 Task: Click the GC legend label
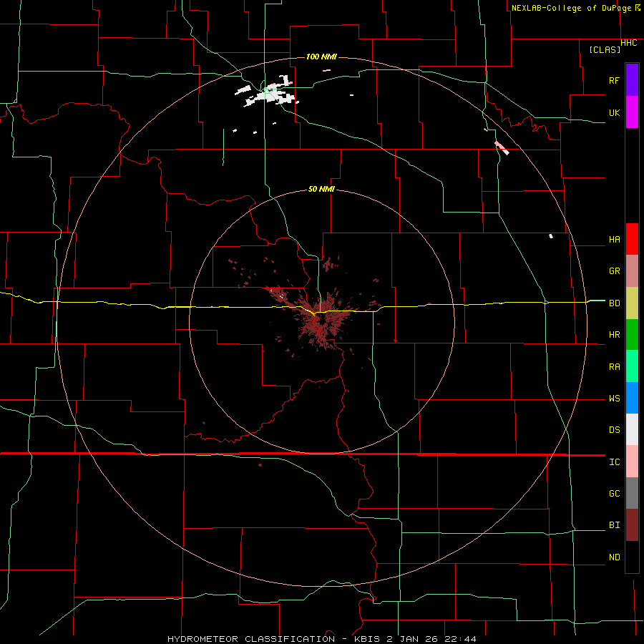tap(614, 494)
